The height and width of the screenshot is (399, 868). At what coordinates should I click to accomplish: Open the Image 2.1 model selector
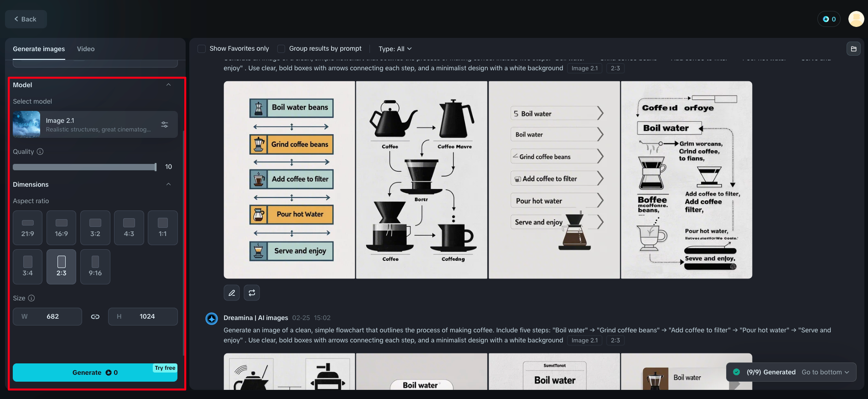point(95,124)
